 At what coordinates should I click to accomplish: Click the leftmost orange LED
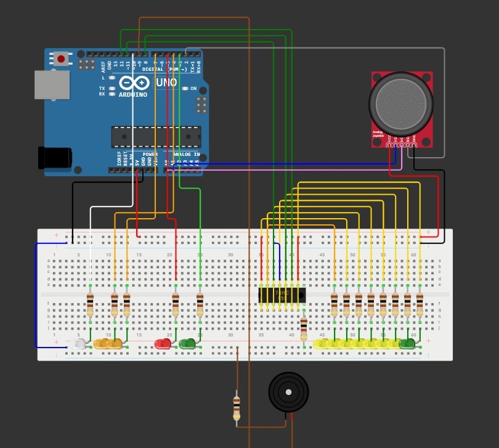click(x=102, y=344)
